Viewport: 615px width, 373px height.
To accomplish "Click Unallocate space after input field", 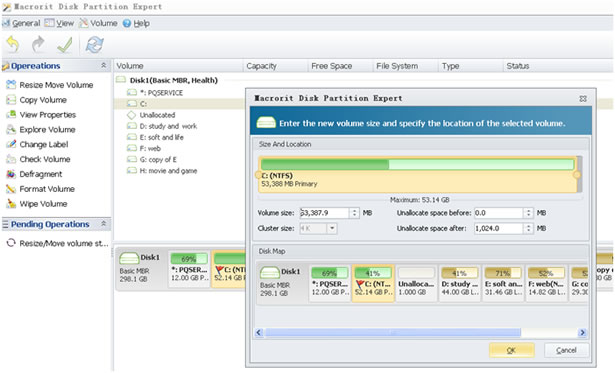I will (498, 228).
